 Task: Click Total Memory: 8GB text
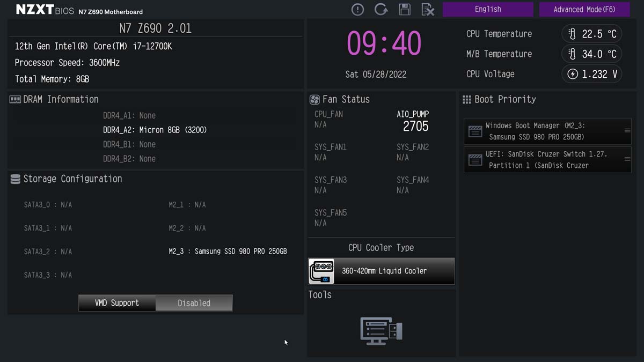[52, 79]
